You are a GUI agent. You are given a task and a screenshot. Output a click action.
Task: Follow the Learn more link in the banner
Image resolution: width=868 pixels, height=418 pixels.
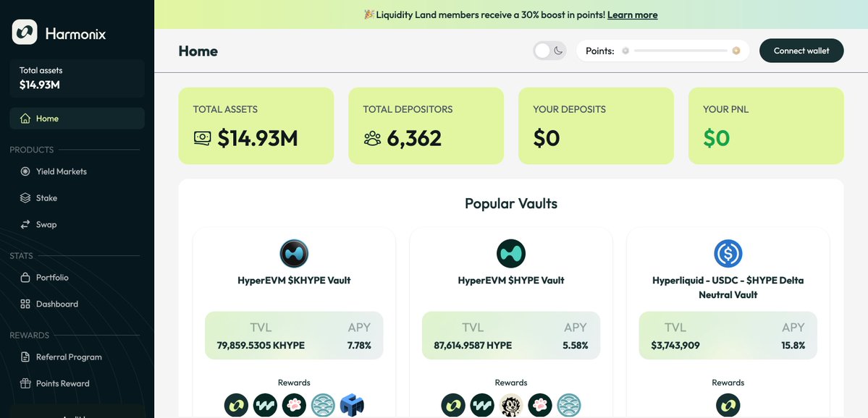tap(632, 15)
